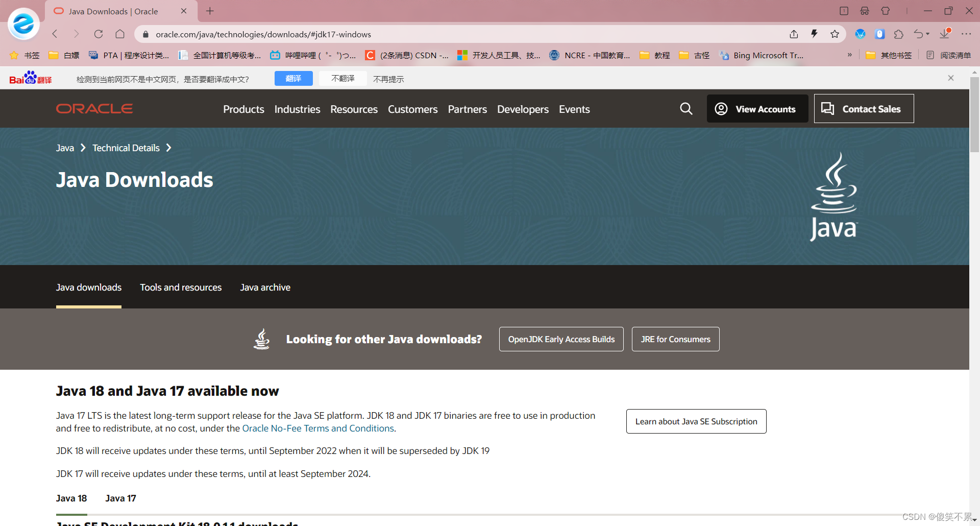Image resolution: width=980 pixels, height=526 pixels.
Task: Click the browser profile logo
Action: [x=23, y=24]
